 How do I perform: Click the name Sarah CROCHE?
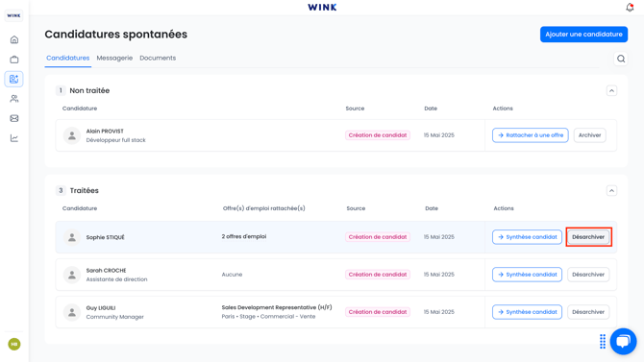(x=106, y=270)
